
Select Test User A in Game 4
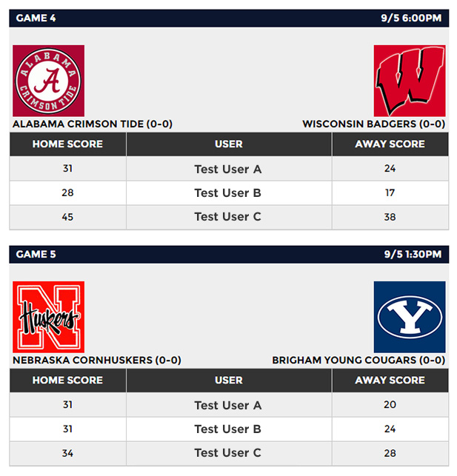pos(228,169)
